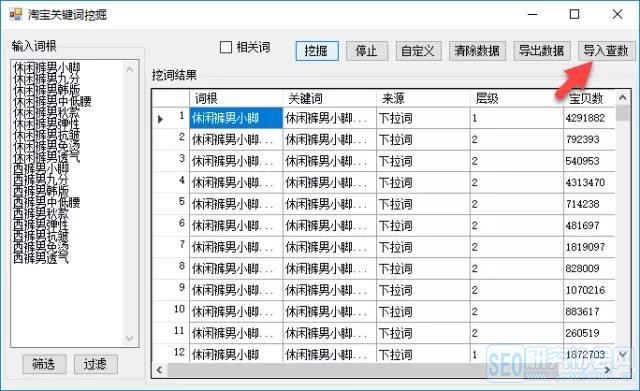Viewport: 640px width, 391px height.
Task: Click 西裤男小脚 in the word-root list
Action: [x=41, y=169]
